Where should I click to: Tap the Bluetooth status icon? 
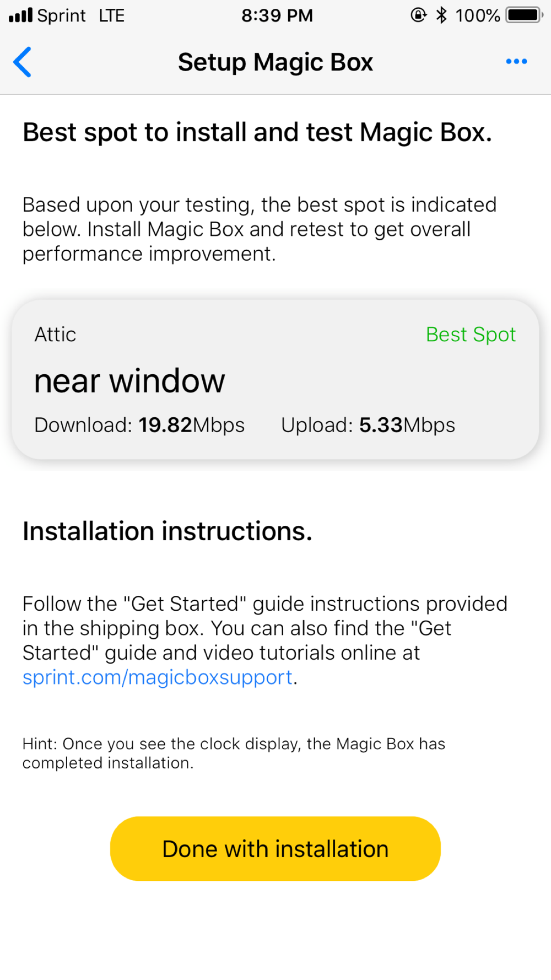[x=441, y=15]
